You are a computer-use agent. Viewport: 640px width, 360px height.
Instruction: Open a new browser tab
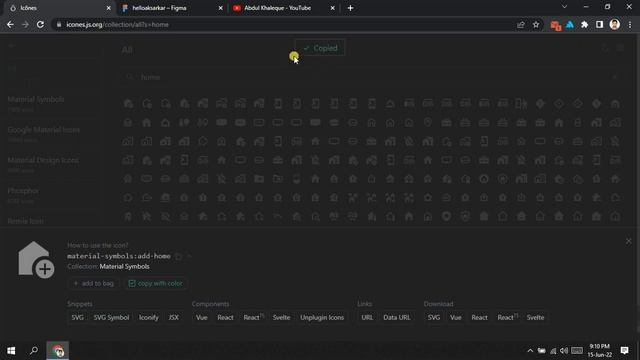point(350,8)
